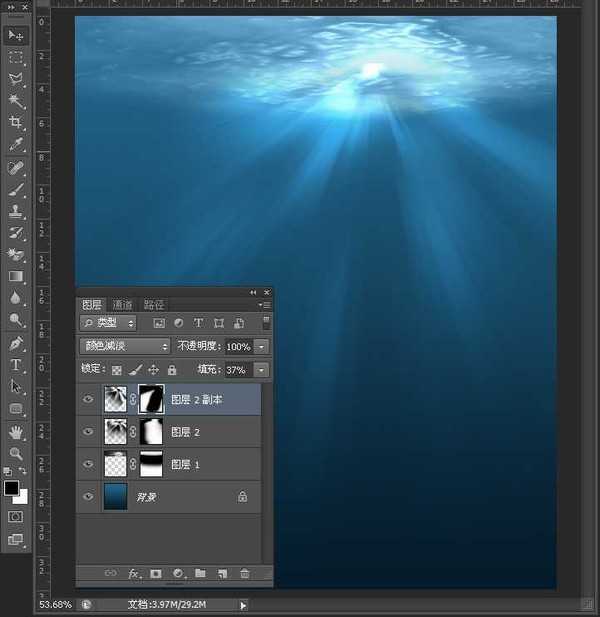Click the 图层 1 layer mask thumbnail
Image resolution: width=600 pixels, height=617 pixels.
(x=151, y=464)
